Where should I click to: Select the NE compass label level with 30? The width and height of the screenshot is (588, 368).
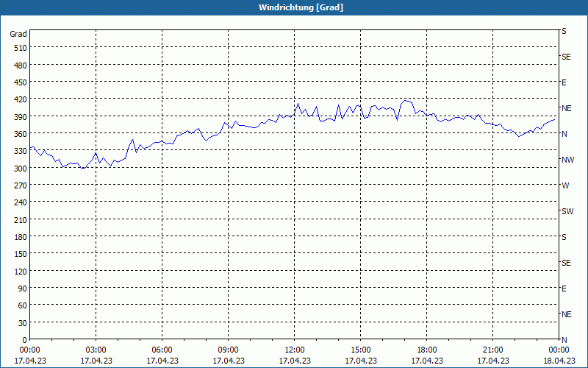point(567,314)
